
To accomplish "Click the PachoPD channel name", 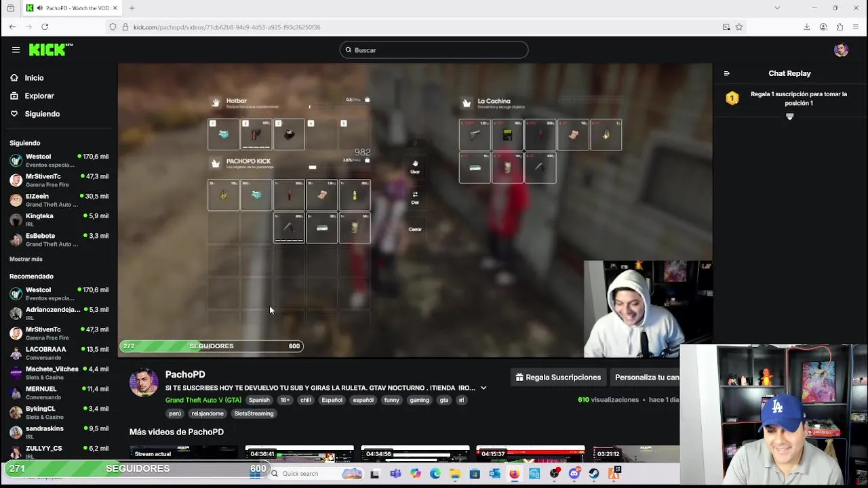I will 185,374.
